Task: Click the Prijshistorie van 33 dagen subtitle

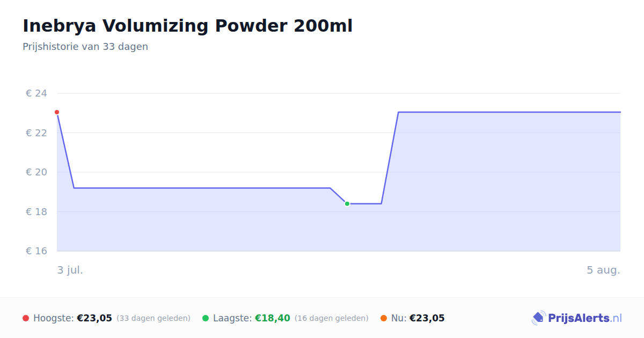Action: click(x=85, y=47)
